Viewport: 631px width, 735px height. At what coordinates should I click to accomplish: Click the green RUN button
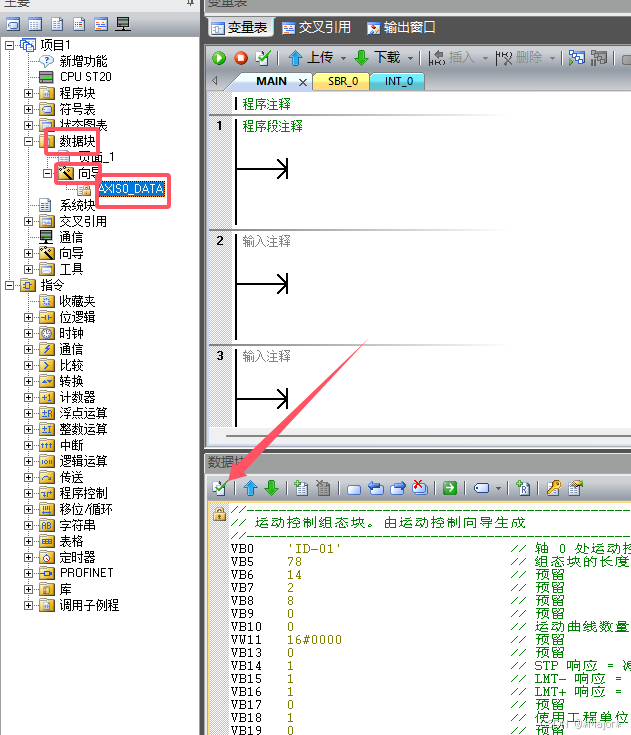click(x=219, y=58)
